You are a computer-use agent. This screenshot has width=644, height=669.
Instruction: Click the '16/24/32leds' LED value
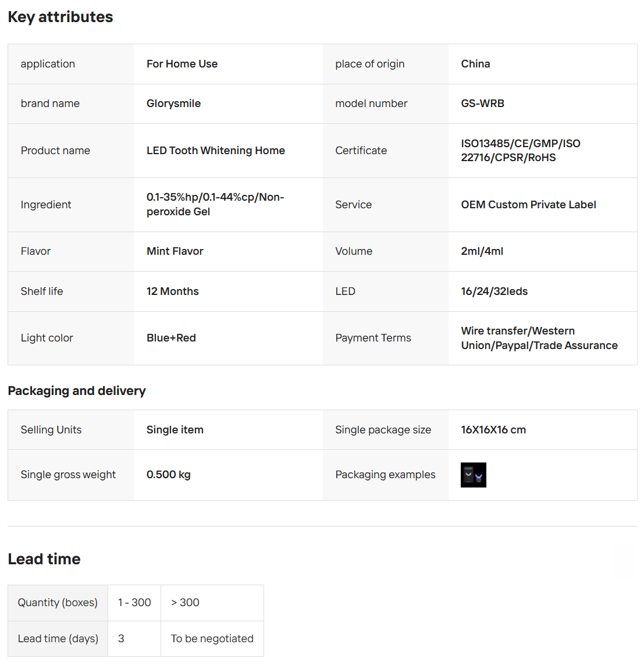(x=494, y=291)
